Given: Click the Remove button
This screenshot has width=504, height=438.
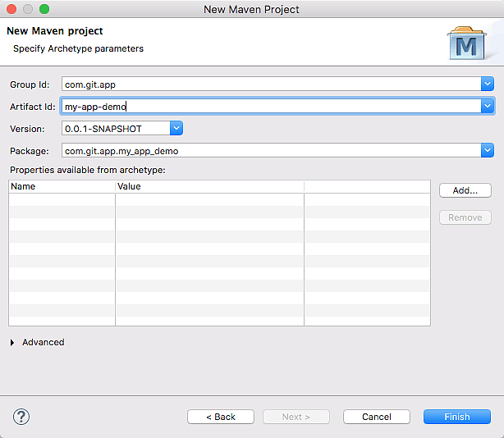Looking at the screenshot, I should 465,217.
